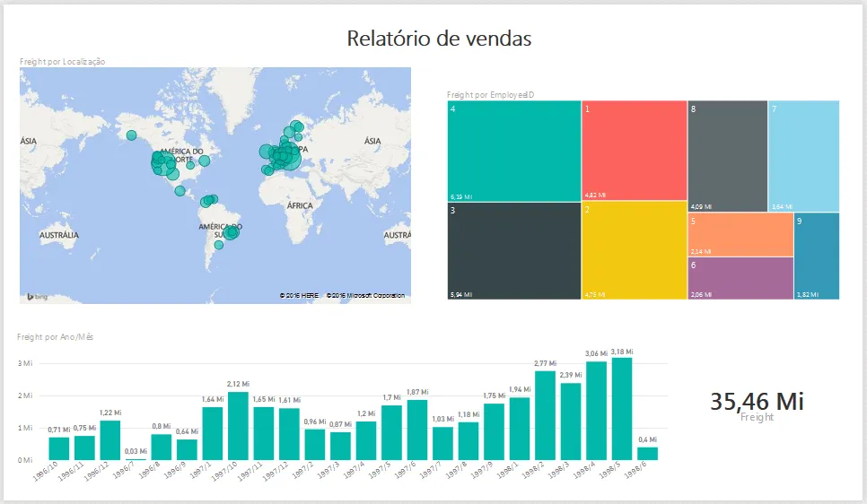Screen dimensions: 867x504
Task: Click the '© 2016 Microsoft Corporation' attribution
Action: tap(365, 296)
